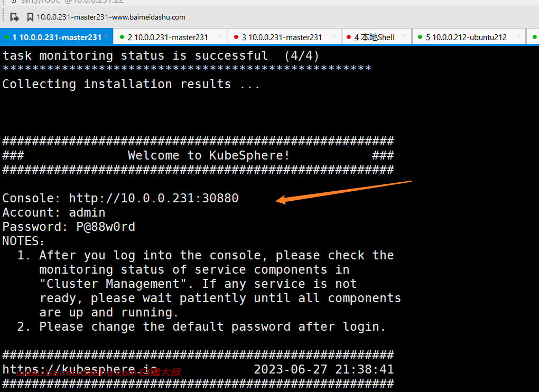
Task: Open the 10.0.0.231-master231-www.baimeidashu.com quick link
Action: (110, 17)
